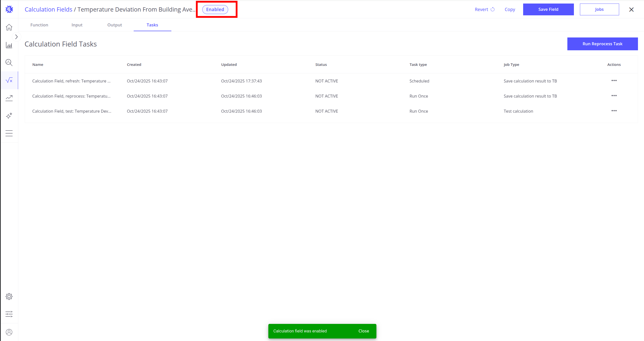The height and width of the screenshot is (341, 644).
Task: Open actions menu for reprocess task row
Action: point(614,96)
